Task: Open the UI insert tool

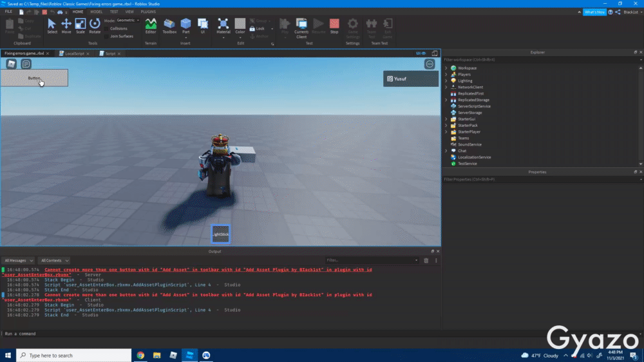Action: coord(202,26)
